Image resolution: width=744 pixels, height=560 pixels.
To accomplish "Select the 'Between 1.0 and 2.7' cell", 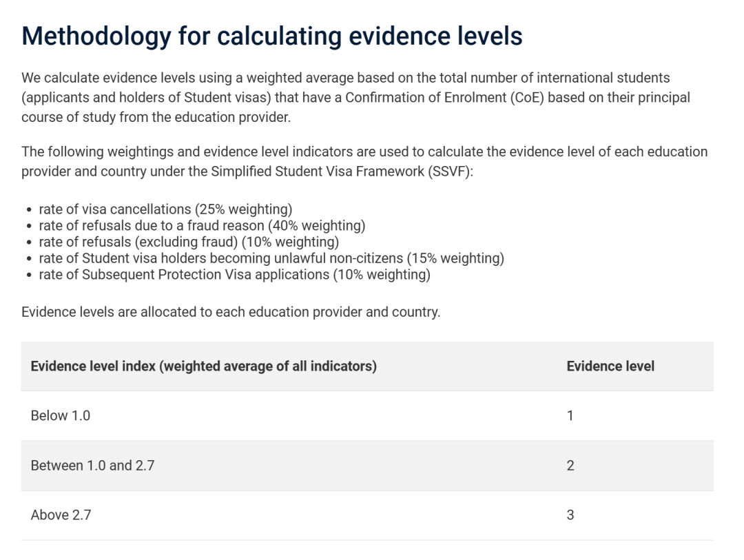I will 92,466.
